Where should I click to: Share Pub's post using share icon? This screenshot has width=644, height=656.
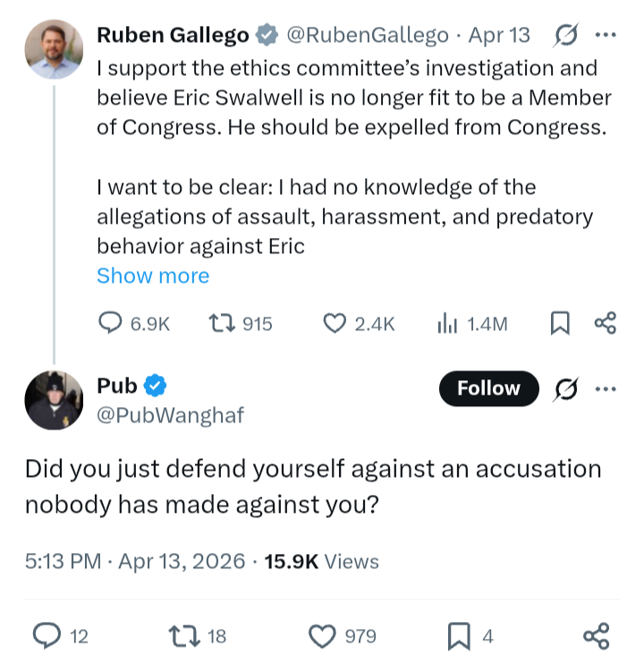(x=597, y=636)
